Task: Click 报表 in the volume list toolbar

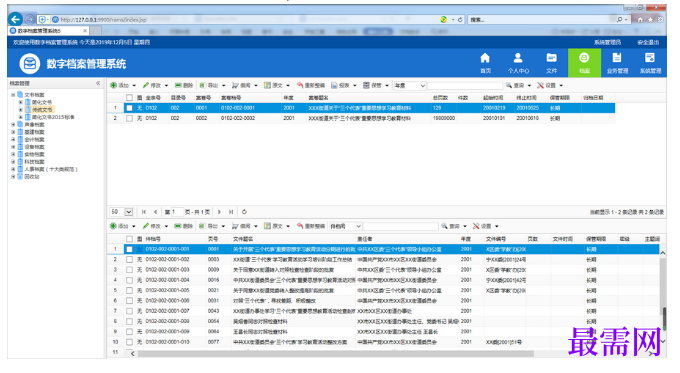Action: point(340,85)
